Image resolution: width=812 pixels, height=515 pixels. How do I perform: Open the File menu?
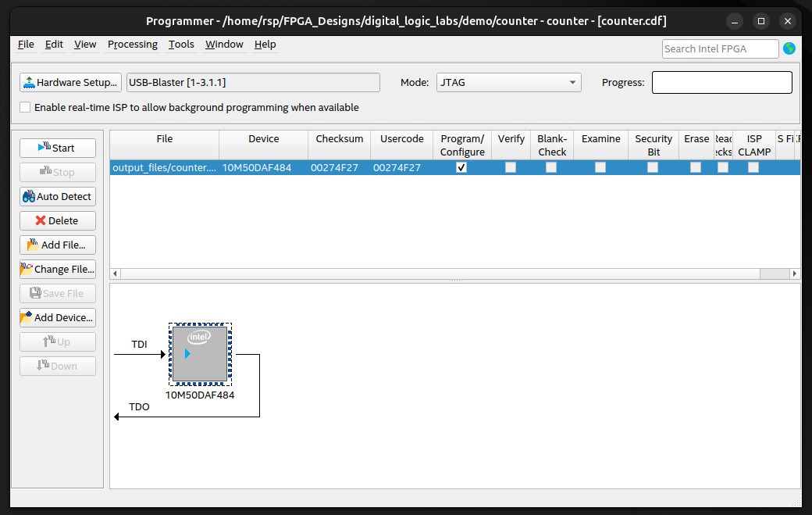(26, 45)
